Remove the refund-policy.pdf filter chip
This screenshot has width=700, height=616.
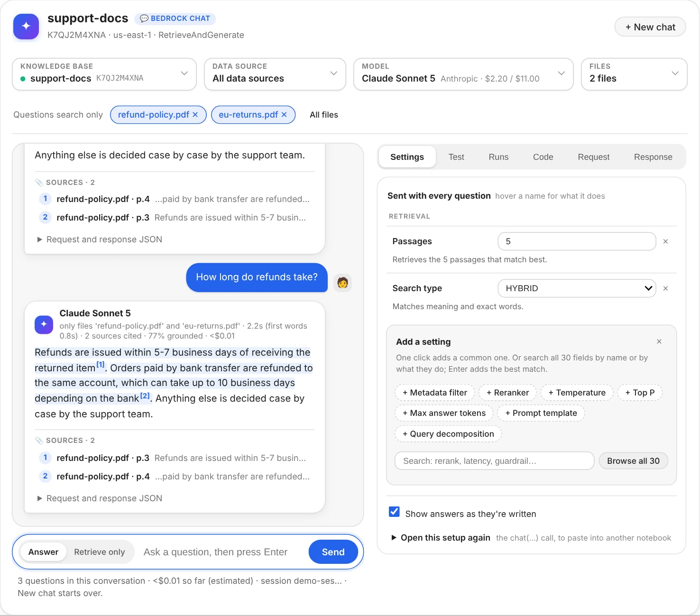pyautogui.click(x=195, y=115)
